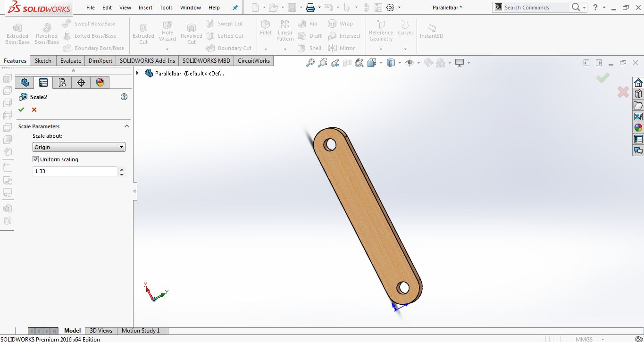Switch to DisplayManager color wheel tab
Screen dimensions: 644x342
pos(100,83)
